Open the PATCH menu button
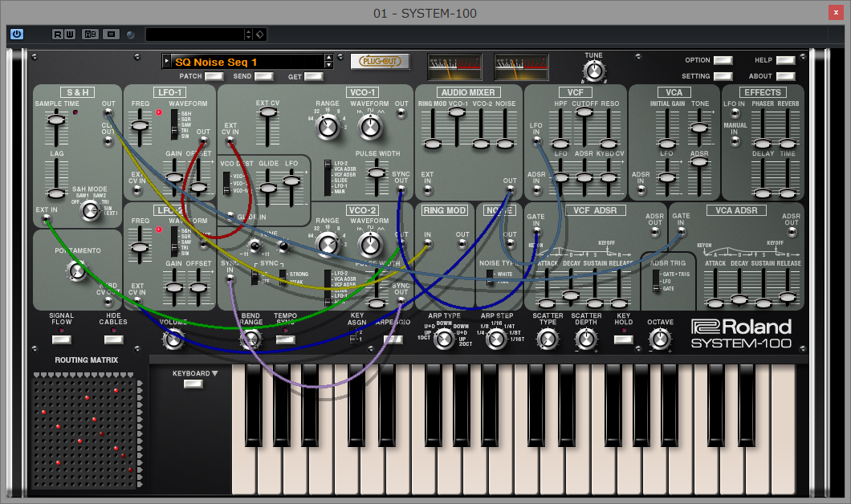The height and width of the screenshot is (504, 851). tap(214, 76)
